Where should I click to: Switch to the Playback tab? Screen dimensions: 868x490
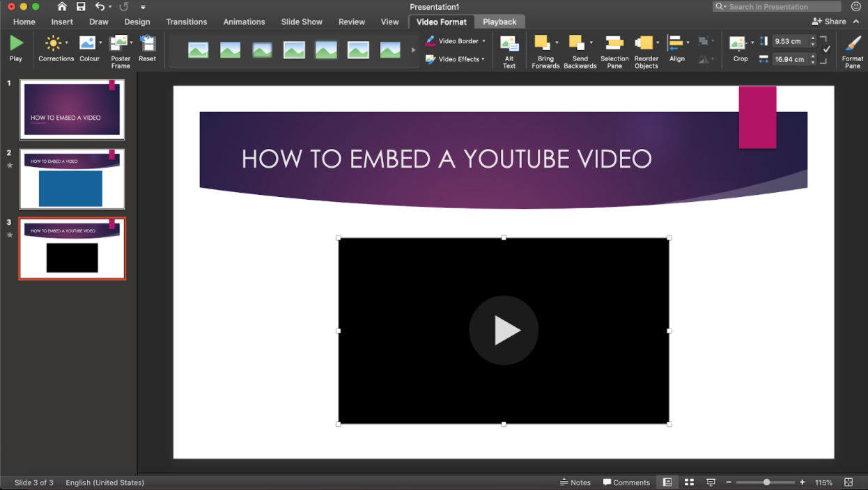click(x=499, y=22)
